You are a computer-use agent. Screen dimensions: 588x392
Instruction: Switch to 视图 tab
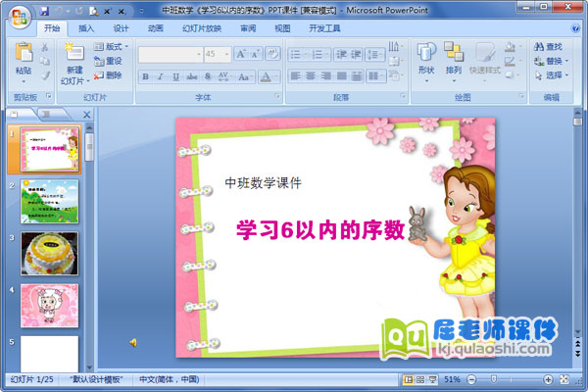282,28
